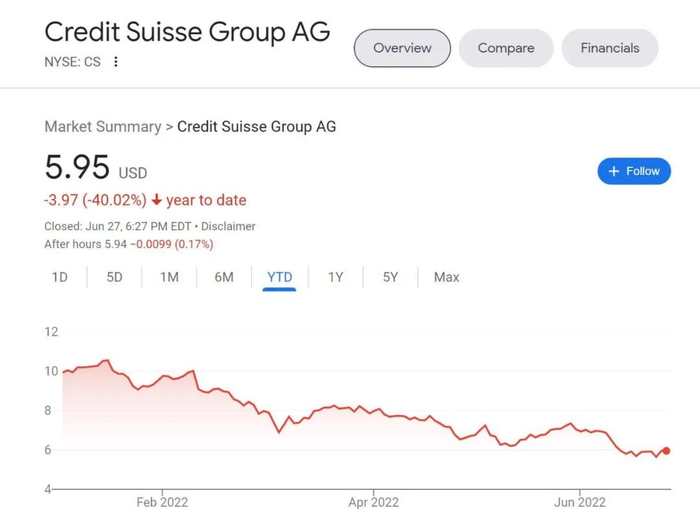The width and height of the screenshot is (700, 520).
Task: Show the 6M price chart
Action: [x=224, y=277]
